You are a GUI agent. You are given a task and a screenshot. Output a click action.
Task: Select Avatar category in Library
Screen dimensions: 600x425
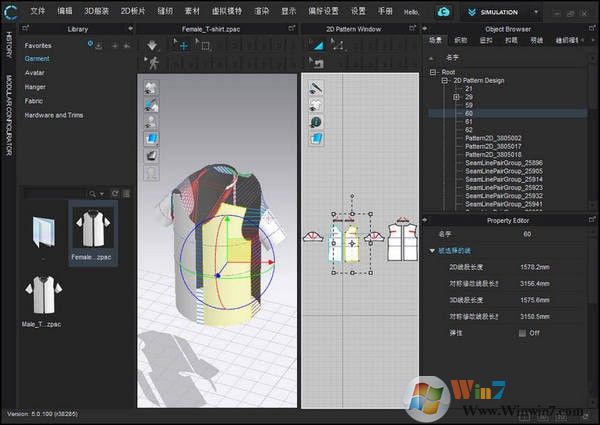(37, 73)
